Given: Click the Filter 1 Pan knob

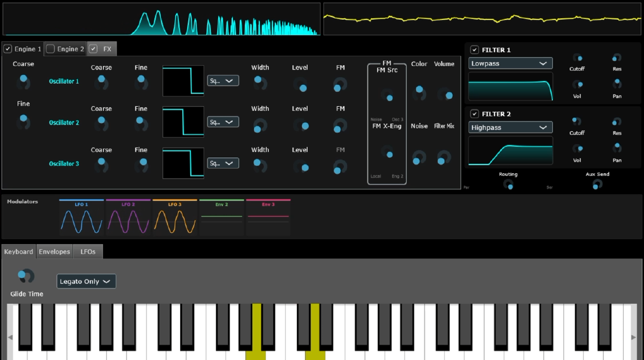Looking at the screenshot, I should click(x=617, y=84).
